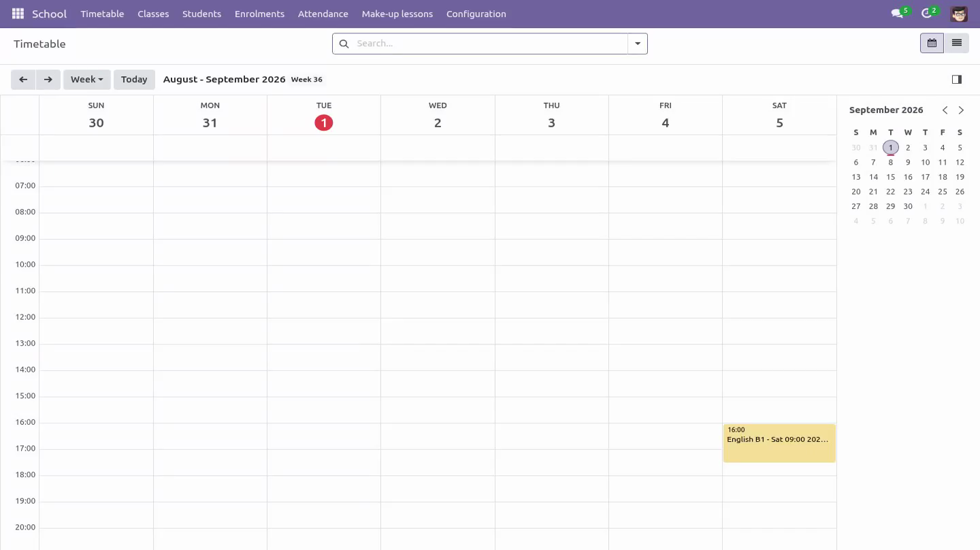Select September 30 in mini calendar
The image size is (980, 550).
tap(908, 206)
